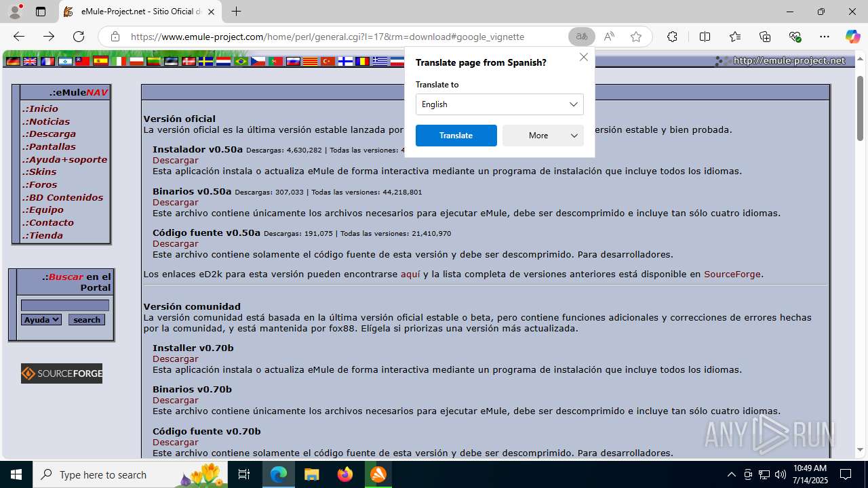Click the search button in portal
868x488 pixels.
pyautogui.click(x=87, y=319)
